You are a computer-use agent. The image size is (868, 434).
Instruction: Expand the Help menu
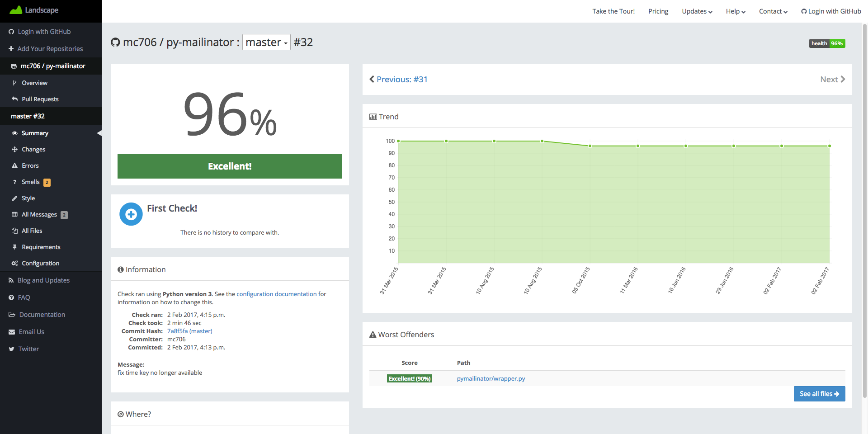pyautogui.click(x=736, y=11)
